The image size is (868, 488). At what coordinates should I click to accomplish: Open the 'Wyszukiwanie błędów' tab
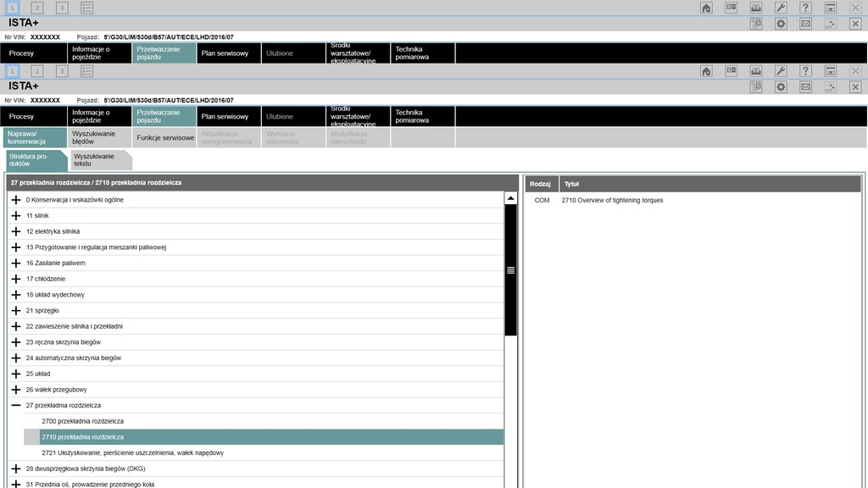pos(98,137)
